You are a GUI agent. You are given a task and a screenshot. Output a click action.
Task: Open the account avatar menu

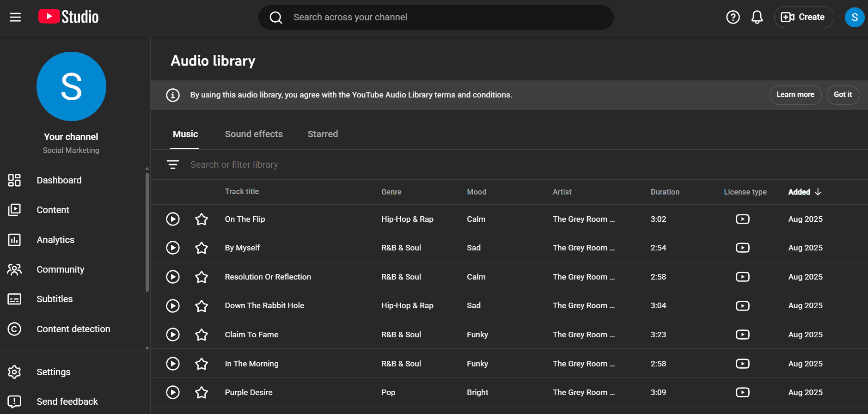854,17
